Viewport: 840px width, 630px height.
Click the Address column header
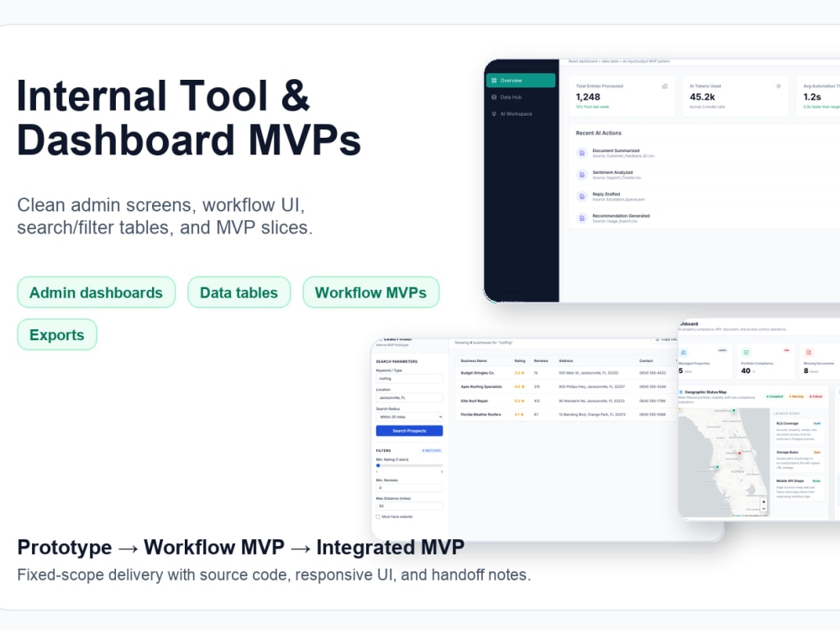tap(565, 361)
